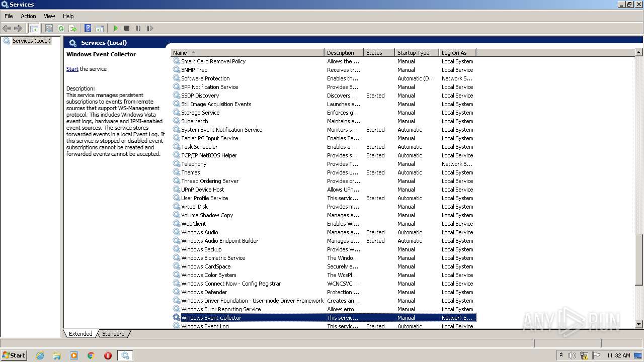
Task: Select the Windows Audio service row
Action: (x=324, y=232)
